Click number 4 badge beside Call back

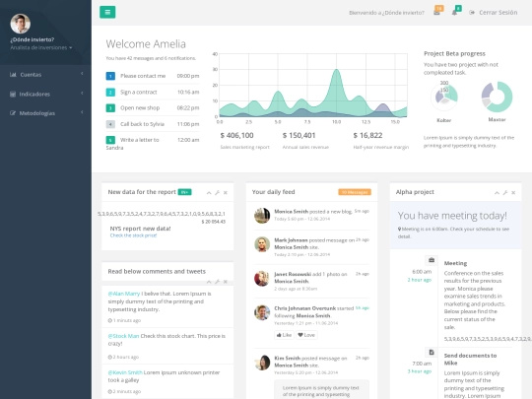tap(110, 124)
